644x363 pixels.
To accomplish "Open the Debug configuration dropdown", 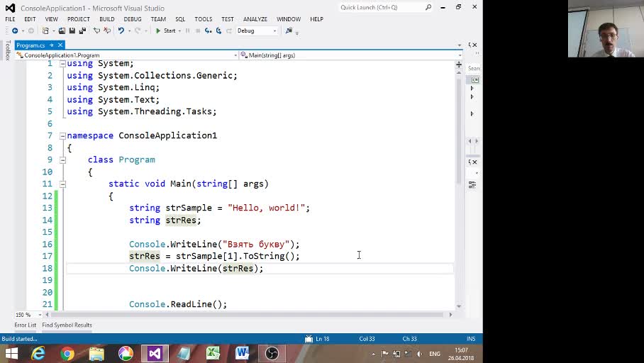I will pyautogui.click(x=257, y=30).
